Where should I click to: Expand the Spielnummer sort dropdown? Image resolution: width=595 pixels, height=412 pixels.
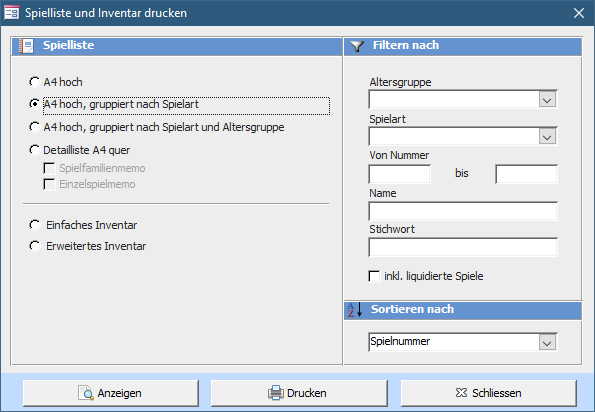547,343
